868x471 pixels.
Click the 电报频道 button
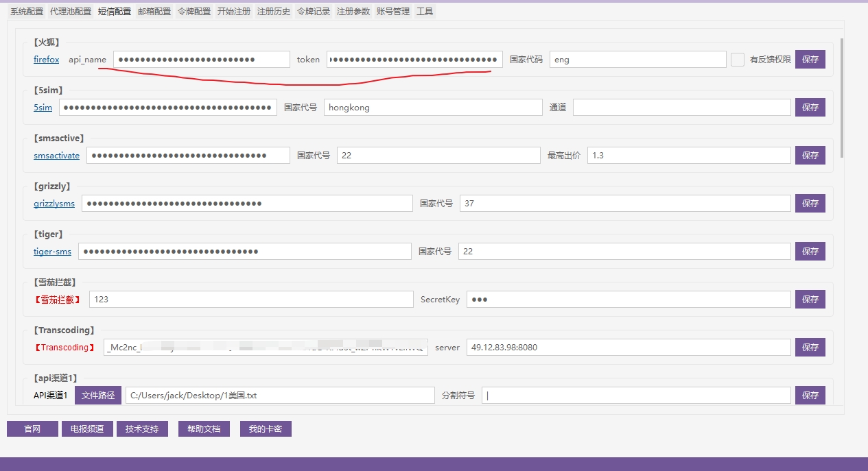pos(87,429)
